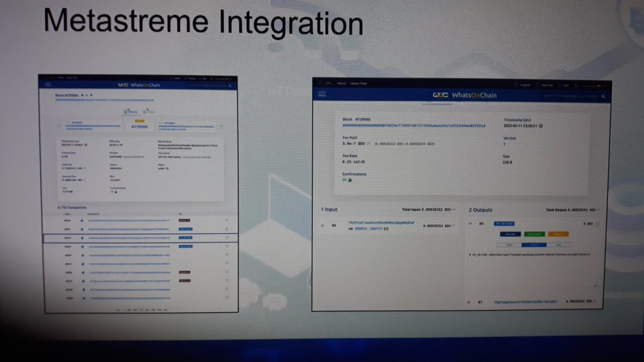
Task: Click the blue Decode button
Action: pos(510,234)
